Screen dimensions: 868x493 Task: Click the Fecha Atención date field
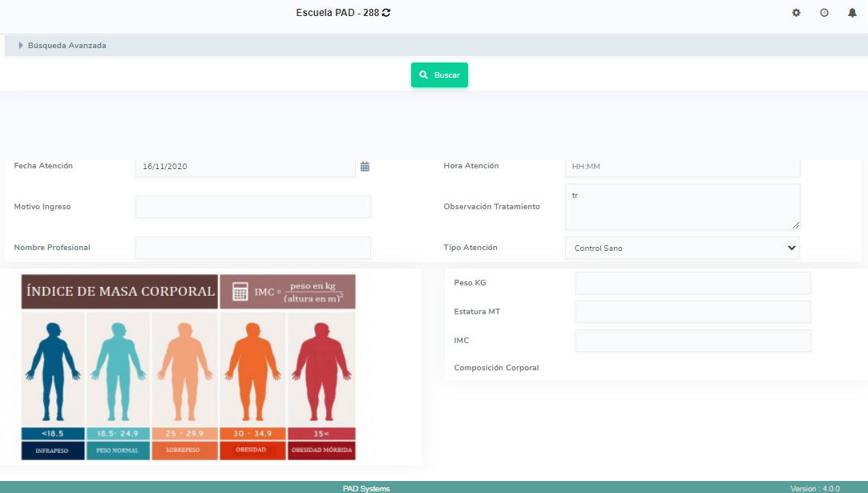(x=245, y=167)
